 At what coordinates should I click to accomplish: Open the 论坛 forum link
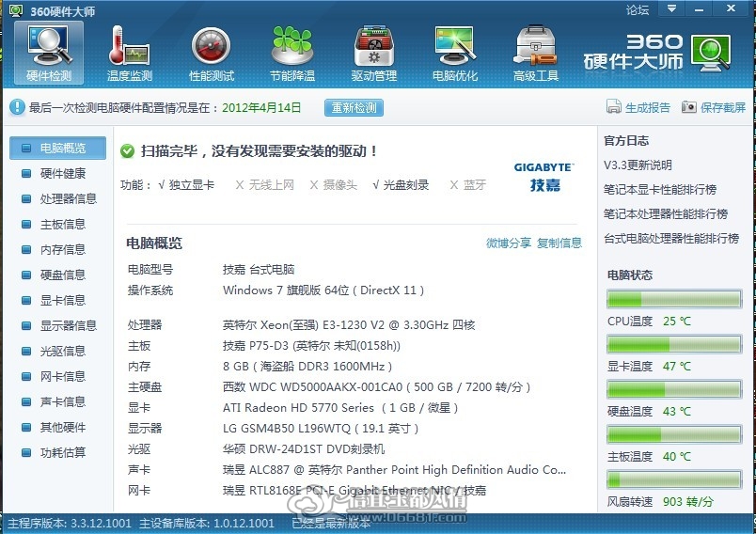pyautogui.click(x=638, y=10)
